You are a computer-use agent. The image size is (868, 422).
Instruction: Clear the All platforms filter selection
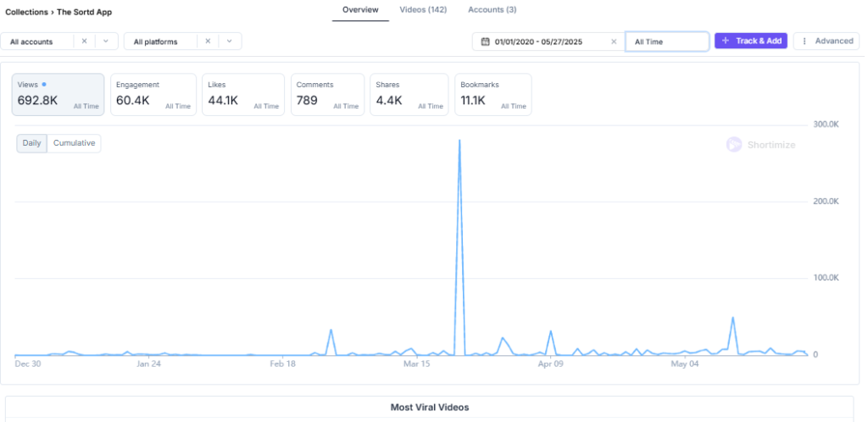pyautogui.click(x=208, y=41)
